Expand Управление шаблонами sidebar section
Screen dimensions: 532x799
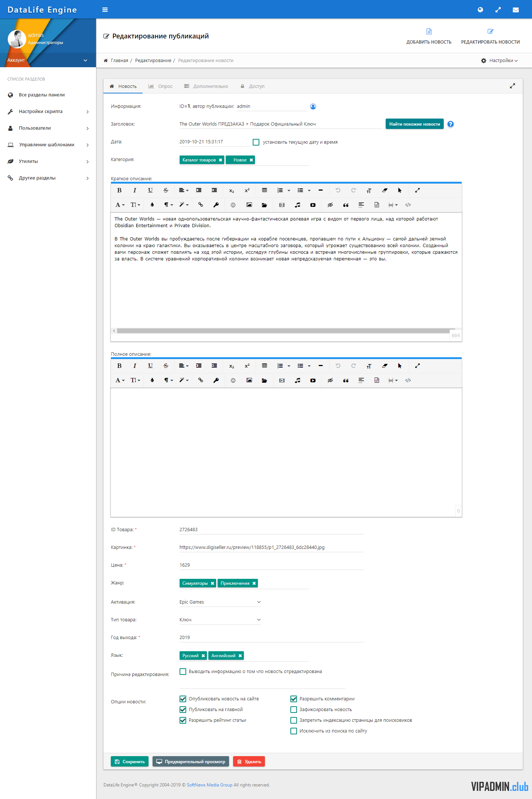click(x=48, y=145)
